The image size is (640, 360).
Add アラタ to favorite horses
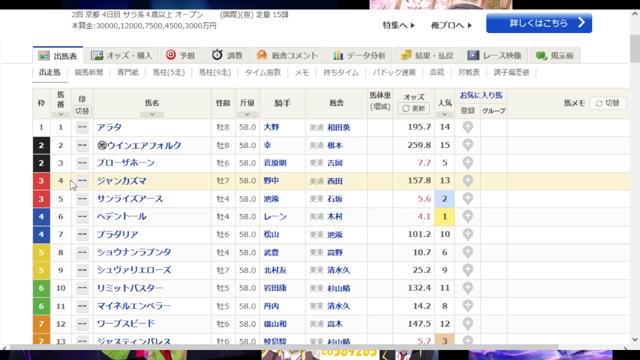468,127
